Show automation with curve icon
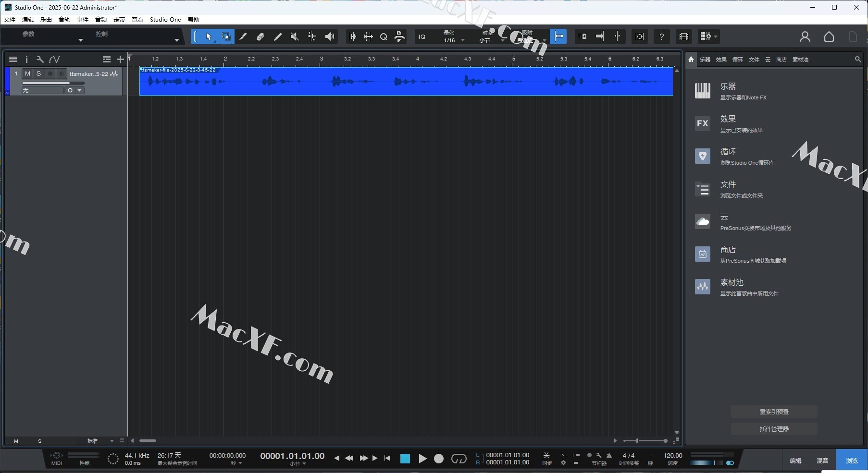The width and height of the screenshot is (868, 473). (55, 59)
